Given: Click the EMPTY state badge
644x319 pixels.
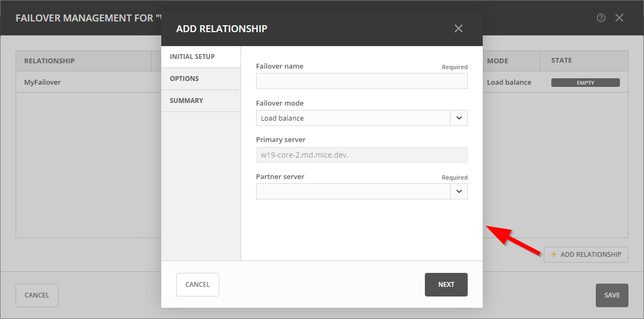Looking at the screenshot, I should click(585, 82).
